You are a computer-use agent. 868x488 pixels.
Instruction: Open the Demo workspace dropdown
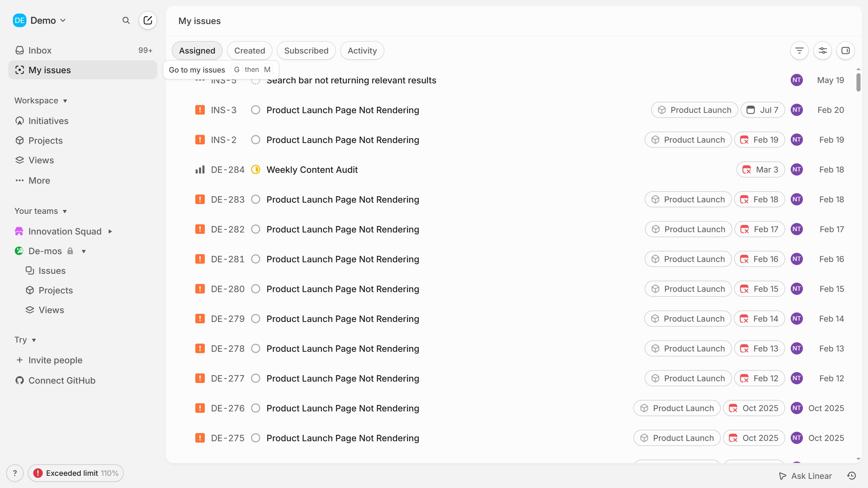(x=39, y=21)
